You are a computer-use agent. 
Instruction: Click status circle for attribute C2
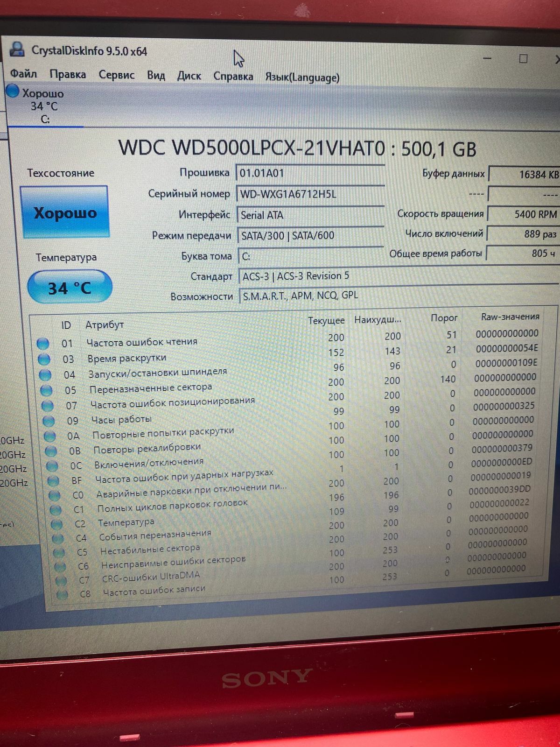[56, 524]
